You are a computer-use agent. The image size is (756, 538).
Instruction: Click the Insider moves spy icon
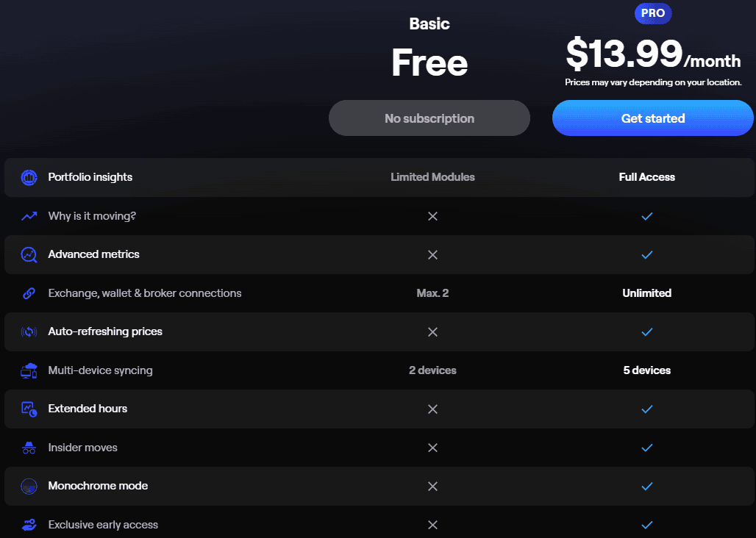click(x=29, y=448)
